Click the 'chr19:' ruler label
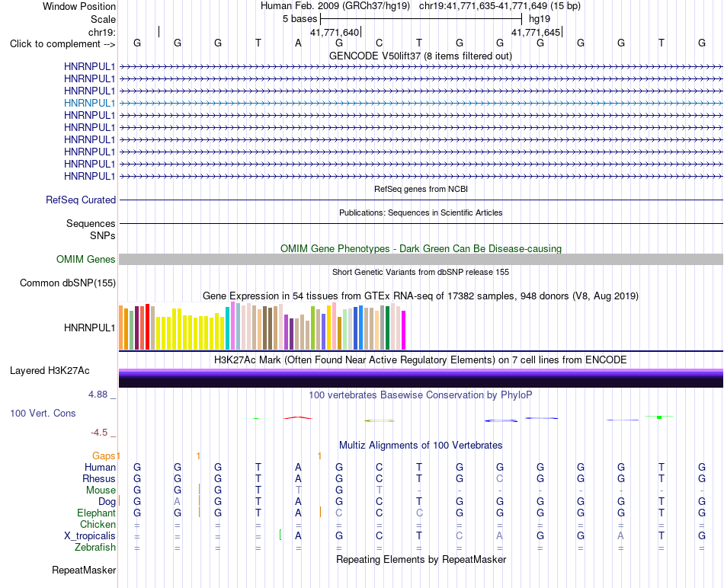The width and height of the screenshot is (724, 588). click(x=102, y=32)
